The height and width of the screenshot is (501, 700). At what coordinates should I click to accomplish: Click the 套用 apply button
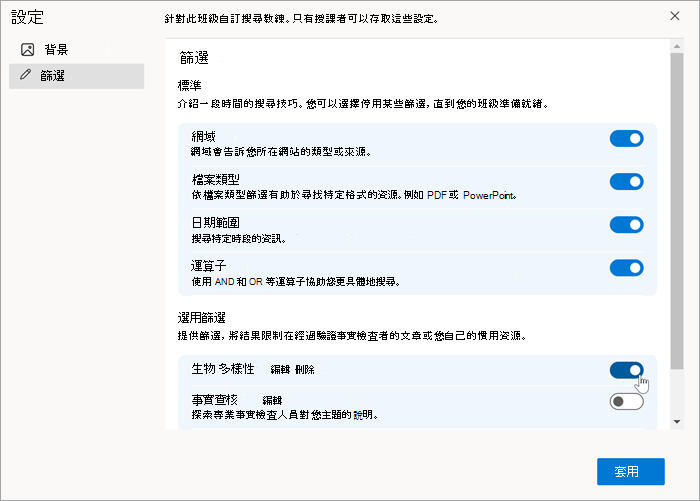[630, 472]
